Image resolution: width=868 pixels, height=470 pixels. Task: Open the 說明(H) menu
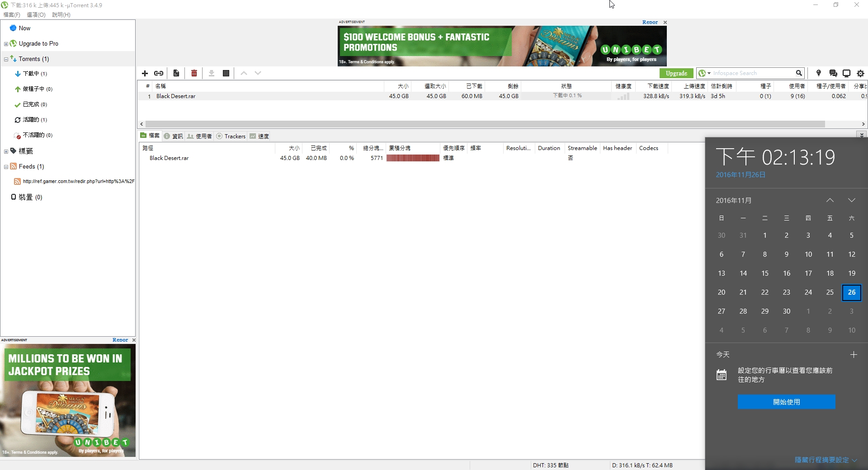(61, 15)
